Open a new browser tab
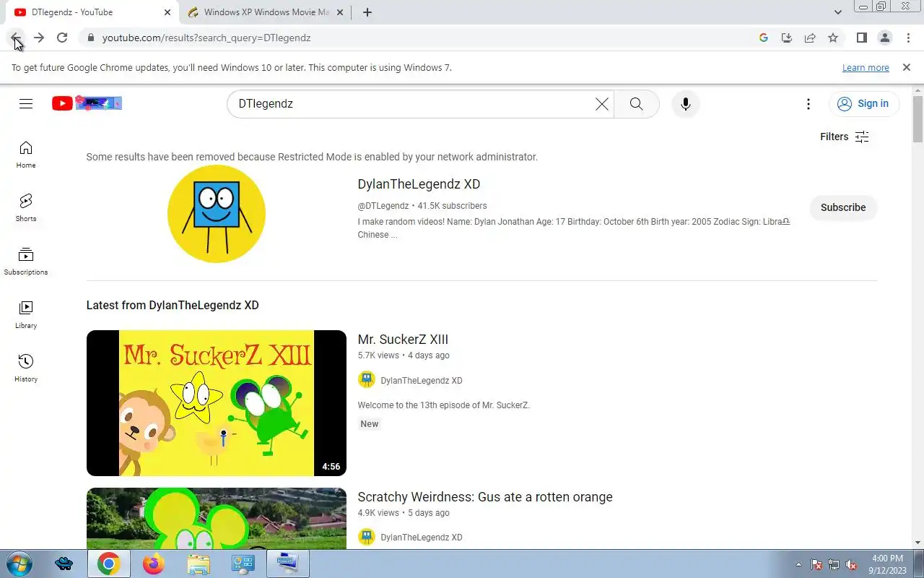The width and height of the screenshot is (924, 578). point(367,12)
